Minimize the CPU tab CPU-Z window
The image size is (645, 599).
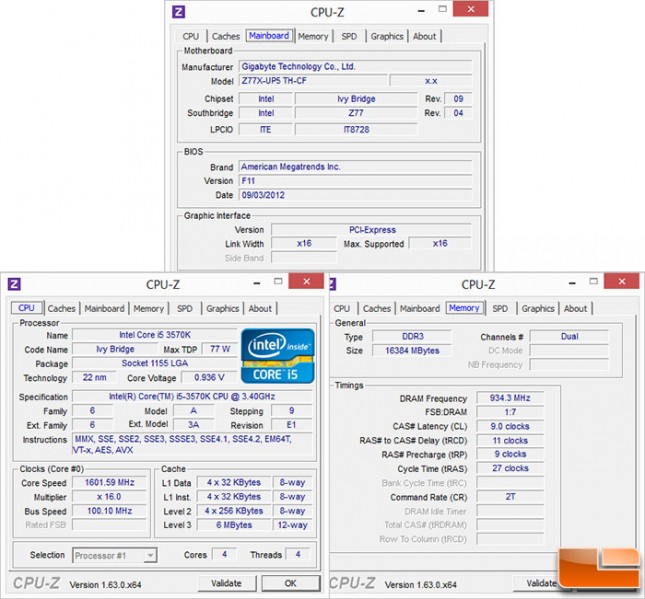coord(257,283)
